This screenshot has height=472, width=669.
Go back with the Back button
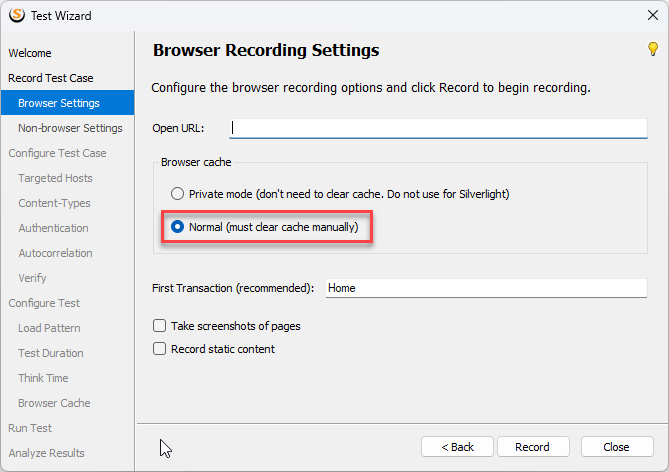click(x=457, y=447)
